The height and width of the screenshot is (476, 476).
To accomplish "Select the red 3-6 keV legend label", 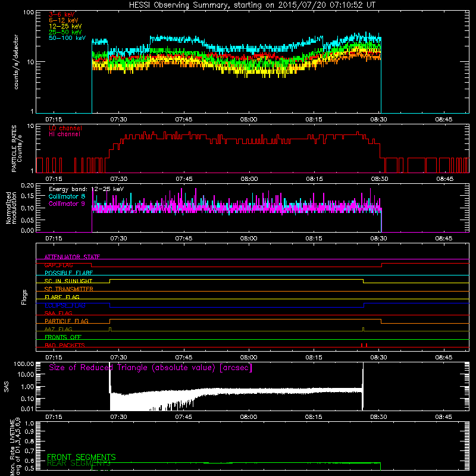I will pyautogui.click(x=62, y=14).
